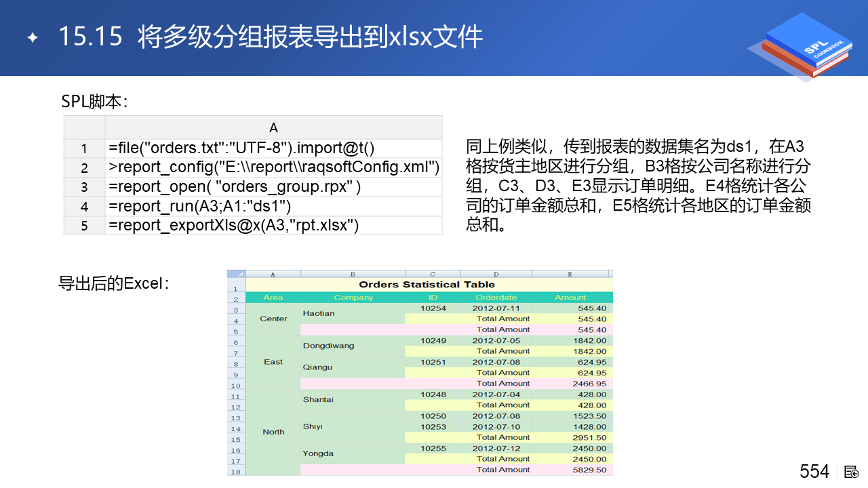Image resolution: width=868 pixels, height=488 pixels.
Task: Click the slide title '15.15 将多级分组报表导出到xlsx文件'
Action: pos(271,37)
